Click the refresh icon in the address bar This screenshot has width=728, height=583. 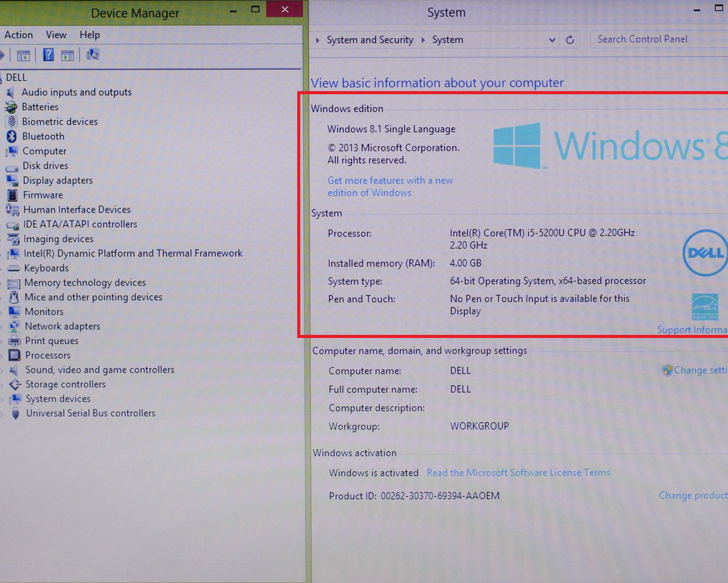pos(570,39)
